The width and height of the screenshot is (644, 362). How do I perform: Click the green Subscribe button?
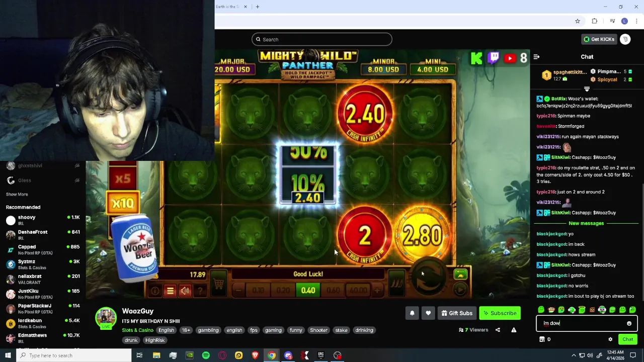[500, 313]
